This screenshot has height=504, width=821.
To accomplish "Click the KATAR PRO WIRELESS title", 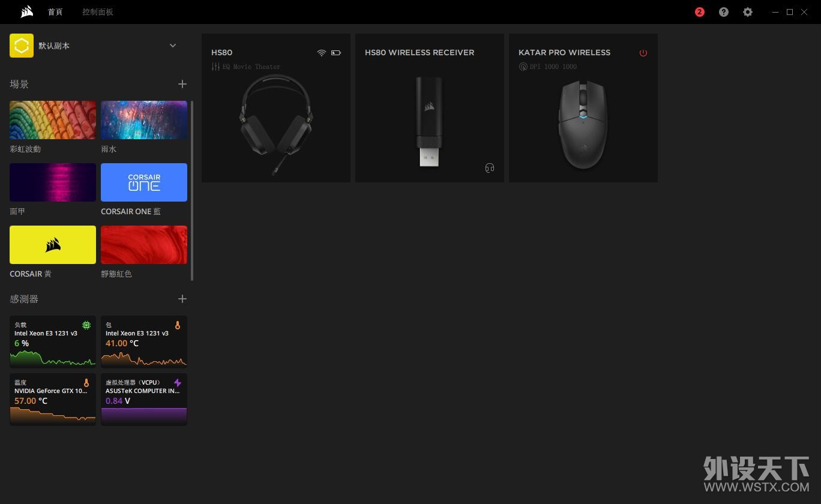I will [564, 53].
